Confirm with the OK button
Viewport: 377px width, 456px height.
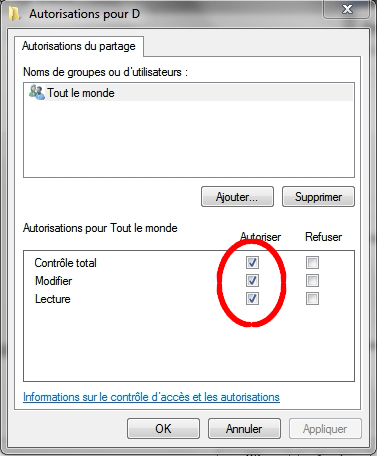coord(163,429)
